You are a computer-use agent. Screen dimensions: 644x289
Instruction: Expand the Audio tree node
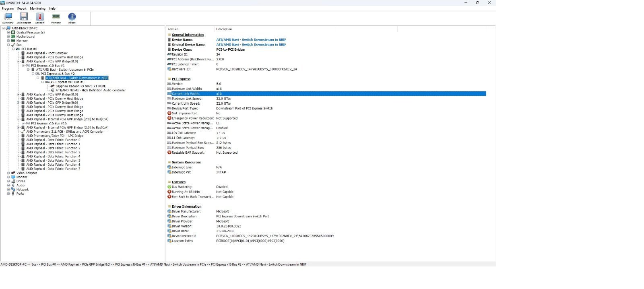click(x=8, y=186)
